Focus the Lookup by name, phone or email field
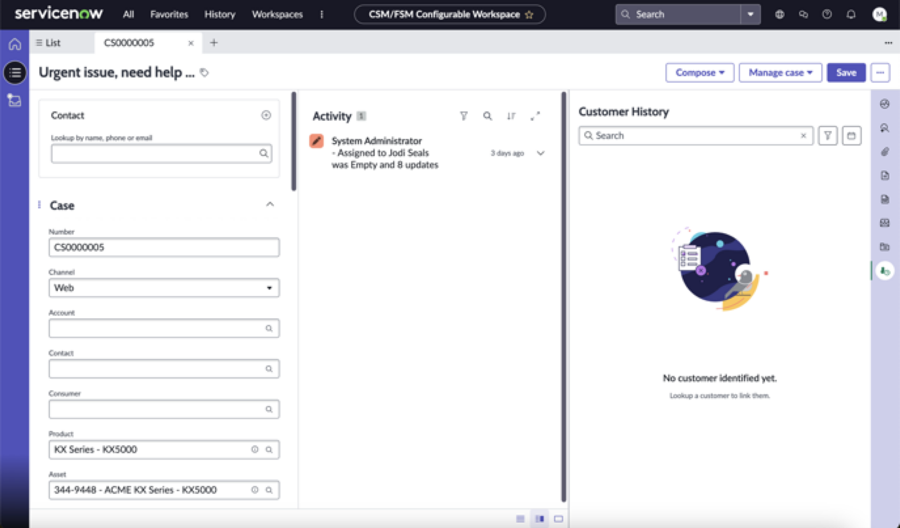This screenshot has height=528, width=900. [161, 153]
